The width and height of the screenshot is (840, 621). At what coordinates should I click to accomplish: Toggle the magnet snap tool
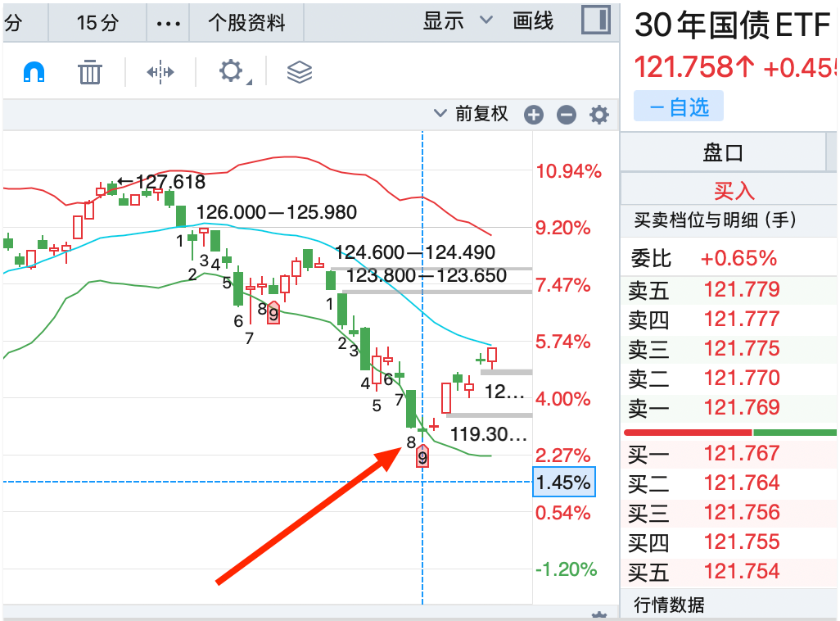[x=34, y=73]
